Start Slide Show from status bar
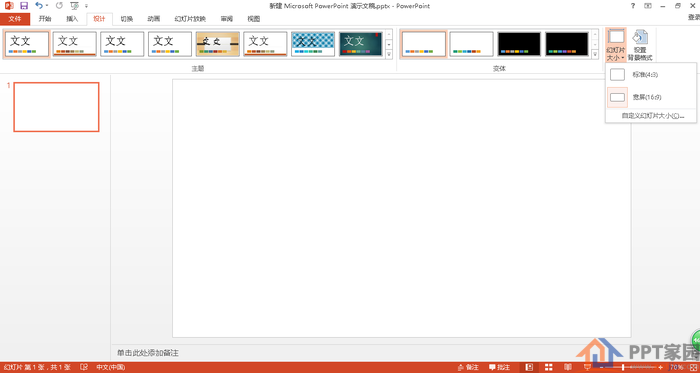Screen dimensions: 700x373 587,367
